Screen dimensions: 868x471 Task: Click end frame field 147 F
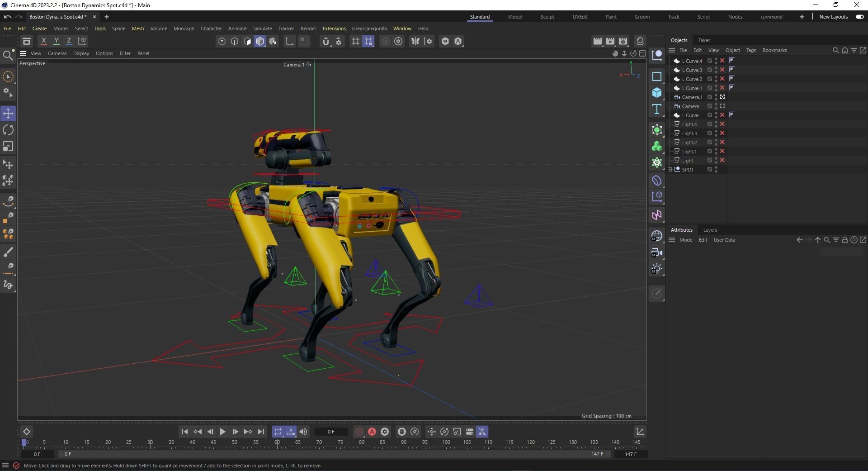[631, 454]
